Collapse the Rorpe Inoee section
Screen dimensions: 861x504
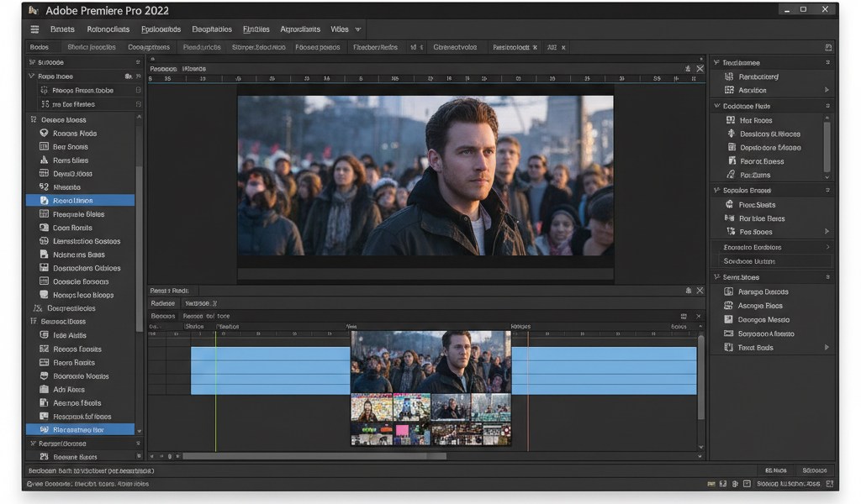(31, 76)
